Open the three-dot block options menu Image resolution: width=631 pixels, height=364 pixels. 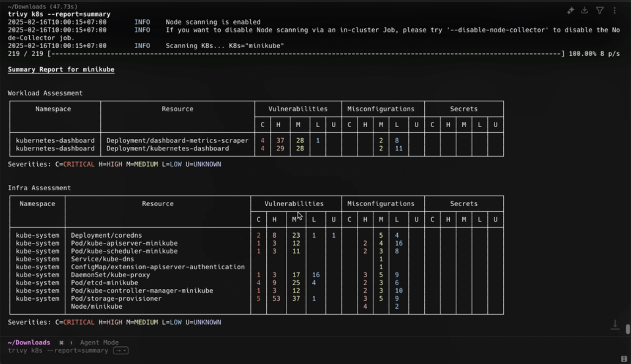pyautogui.click(x=615, y=10)
